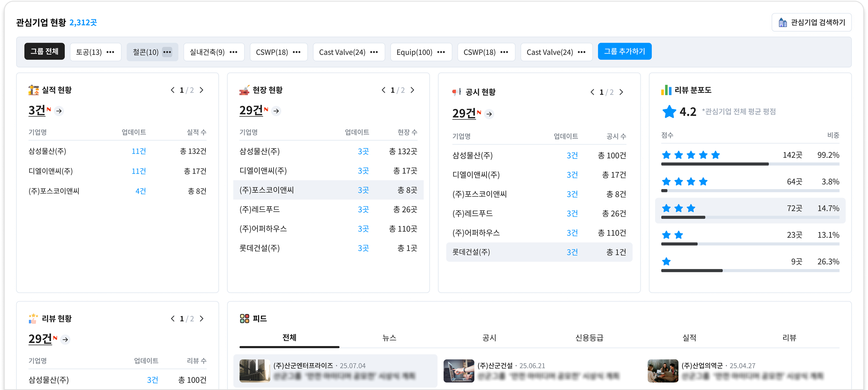Open more options for 실내건축(9) group
This screenshot has height=390, width=868.
(x=233, y=52)
